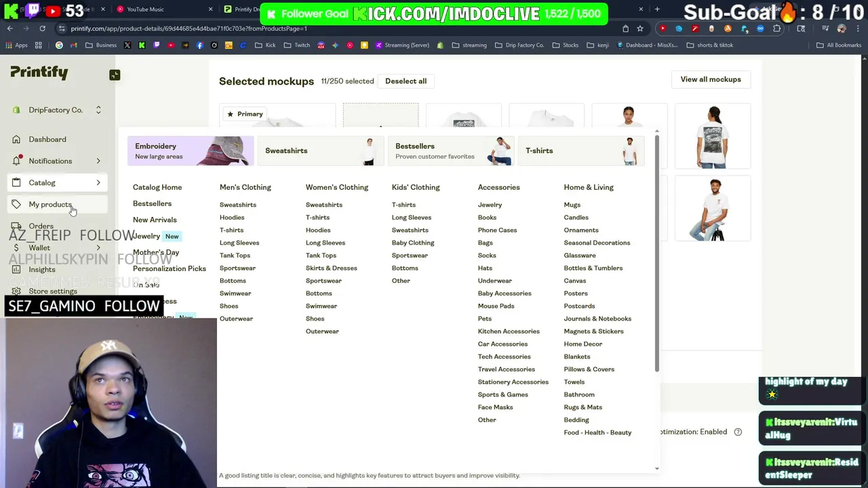Open the All Bookmarks folder
This screenshot has height=488, width=868.
pos(839,45)
